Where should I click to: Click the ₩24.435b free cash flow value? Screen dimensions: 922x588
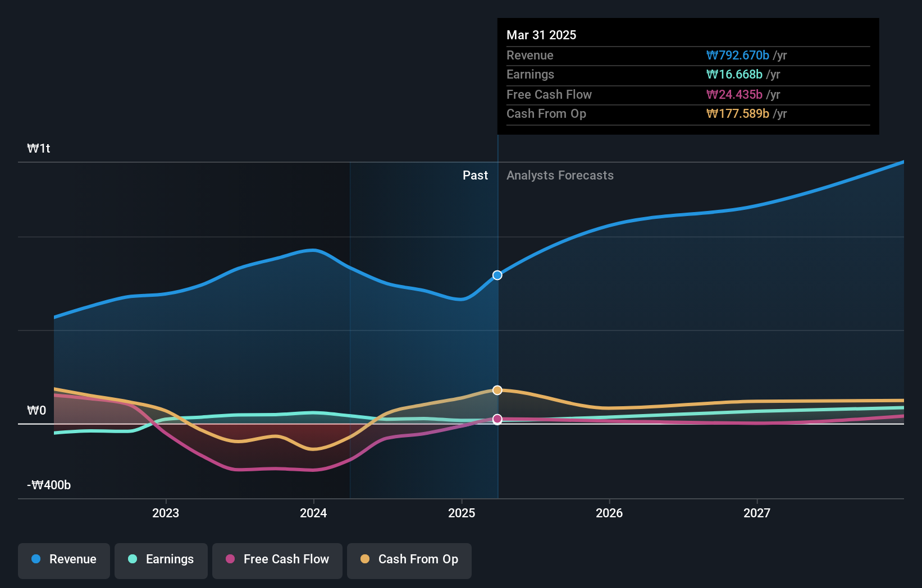point(734,94)
